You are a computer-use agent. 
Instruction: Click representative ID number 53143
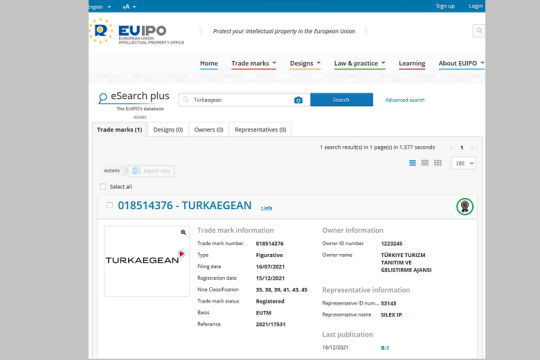(x=388, y=304)
